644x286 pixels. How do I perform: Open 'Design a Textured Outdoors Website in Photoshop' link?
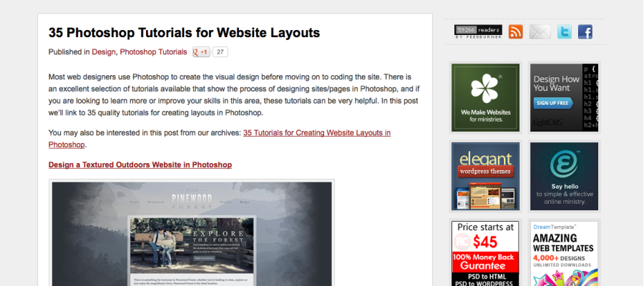pyautogui.click(x=140, y=164)
